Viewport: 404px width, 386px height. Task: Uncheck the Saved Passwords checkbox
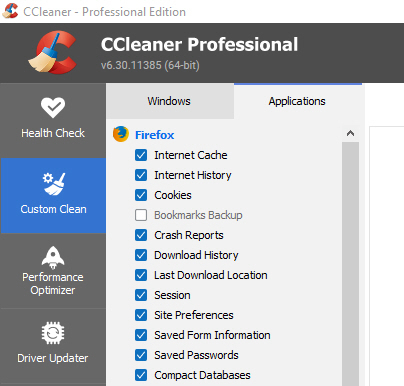click(x=141, y=355)
